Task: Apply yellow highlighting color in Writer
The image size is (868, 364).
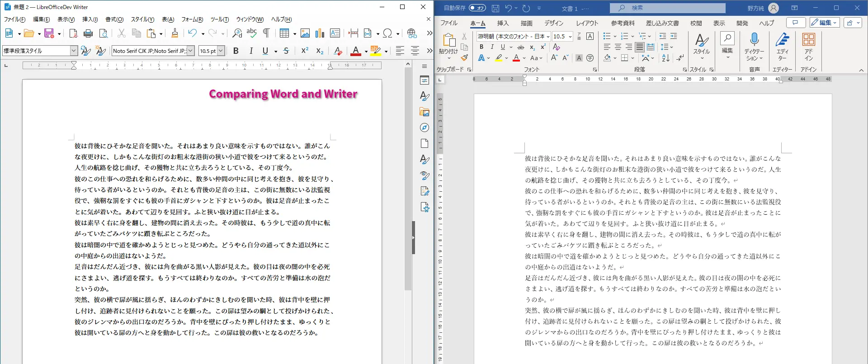Action: 376,51
